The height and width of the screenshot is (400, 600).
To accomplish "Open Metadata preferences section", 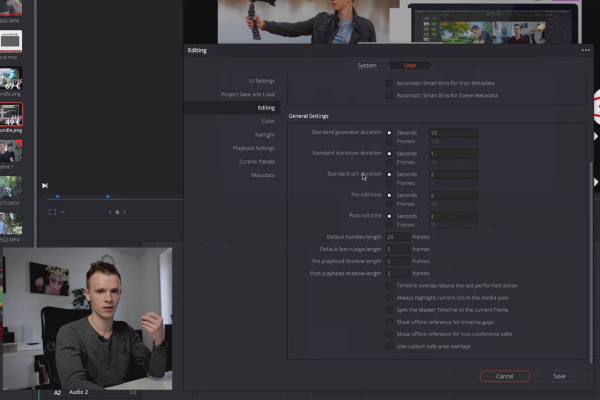I will click(263, 175).
